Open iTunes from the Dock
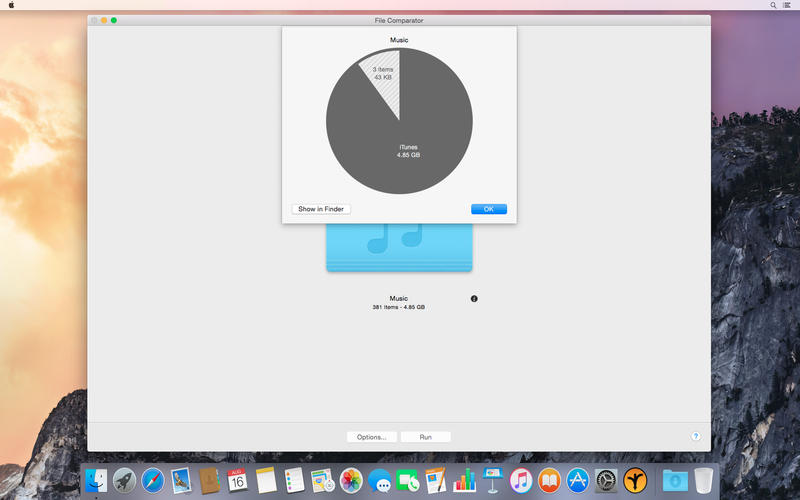Image resolution: width=800 pixels, height=500 pixels. pyautogui.click(x=521, y=480)
